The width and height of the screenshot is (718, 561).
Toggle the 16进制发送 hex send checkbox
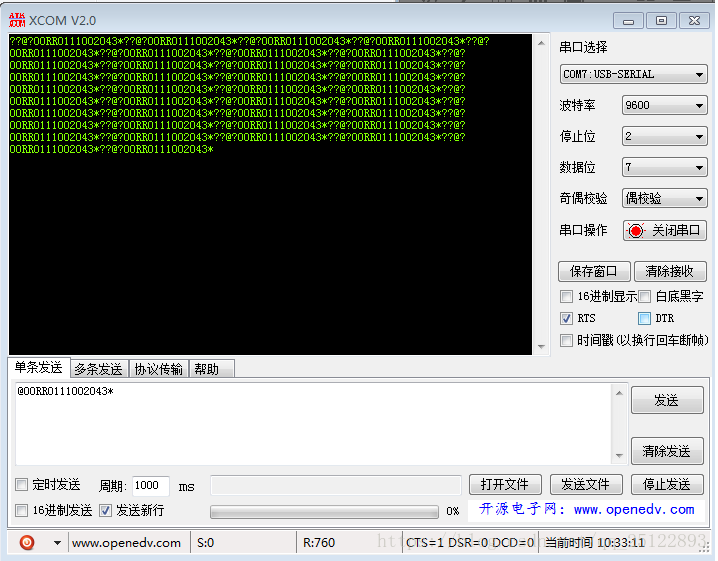pos(22,510)
